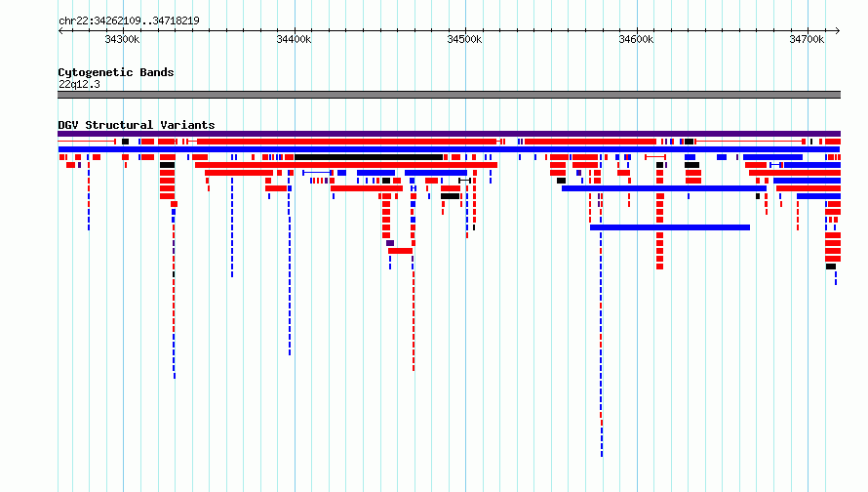Select the red bar in the second row crossing 34600k
This screenshot has width=868, height=492.
590,142
